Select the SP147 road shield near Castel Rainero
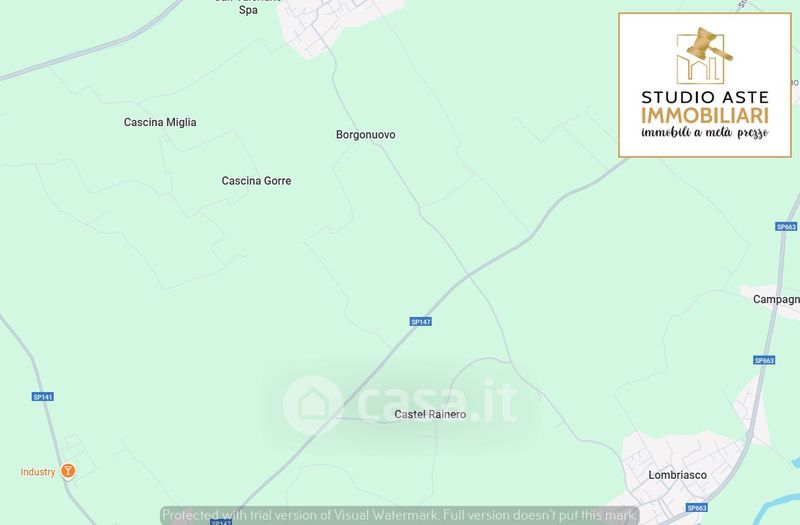The width and height of the screenshot is (800, 525). [420, 321]
